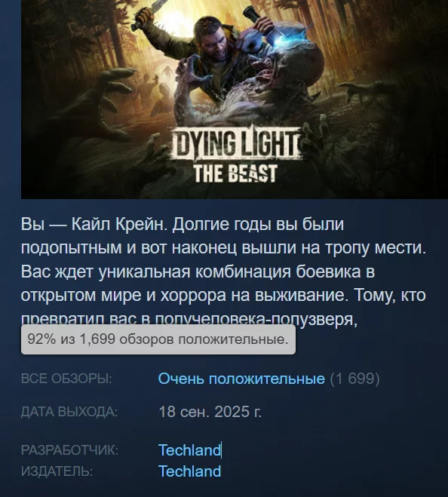
Task: Click the 'ВСЕ ОБЗОРЫ:' label
Action: pos(66,379)
